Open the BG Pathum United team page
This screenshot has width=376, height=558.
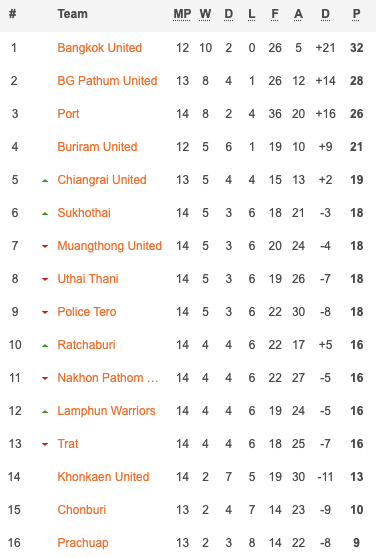pos(107,81)
